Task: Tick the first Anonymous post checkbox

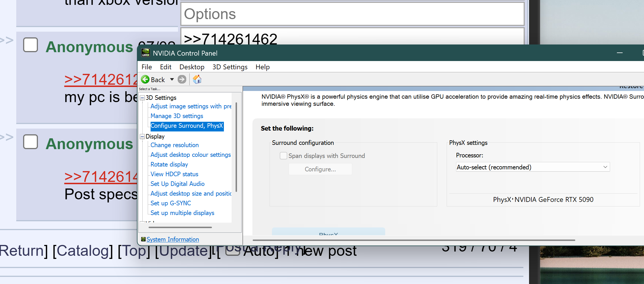Action: pos(31,45)
